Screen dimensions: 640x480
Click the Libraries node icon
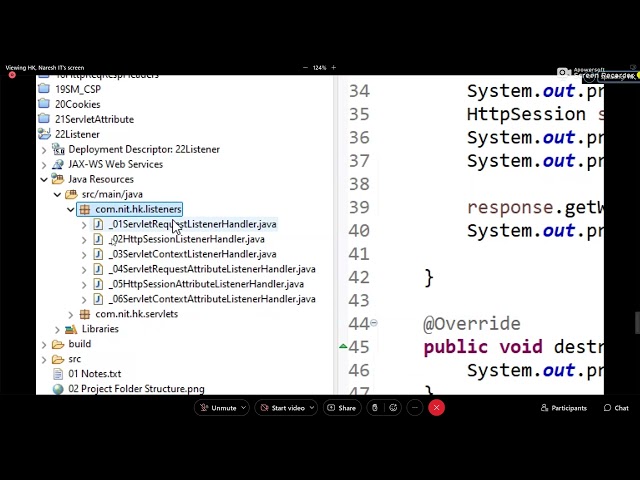point(85,329)
